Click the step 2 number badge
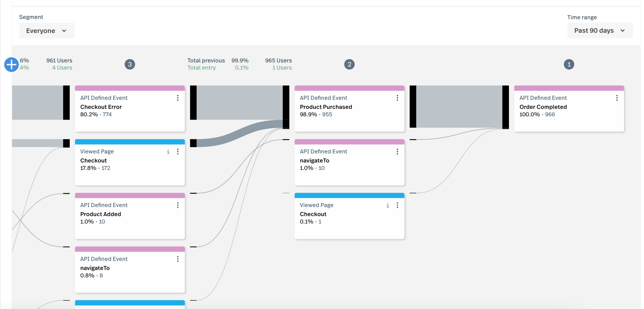 point(349,64)
